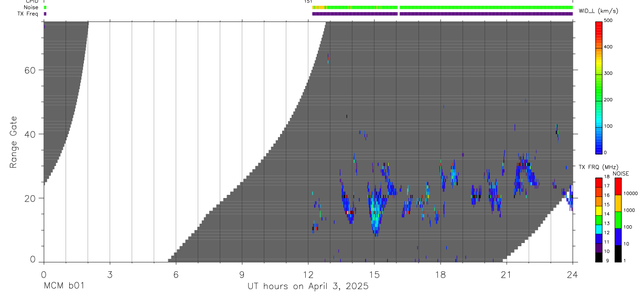This screenshot has height=297, width=644.
Task: Click the "151" CPID value label
Action: pyautogui.click(x=308, y=2)
